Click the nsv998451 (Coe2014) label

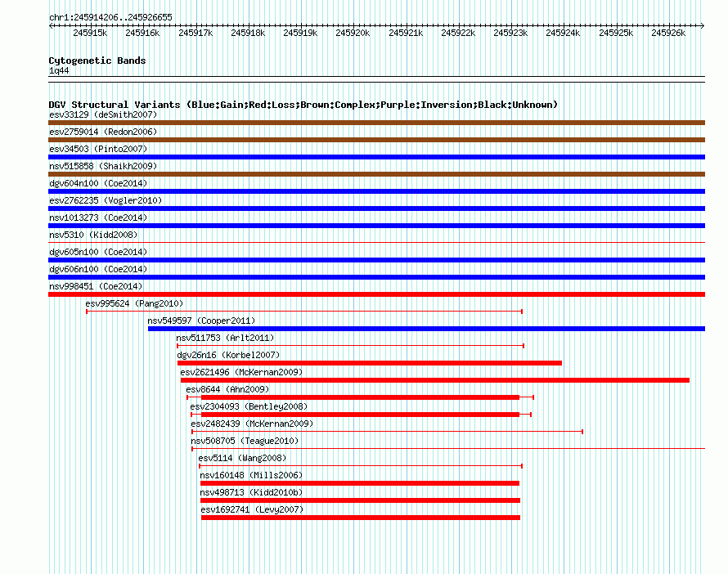(x=96, y=286)
